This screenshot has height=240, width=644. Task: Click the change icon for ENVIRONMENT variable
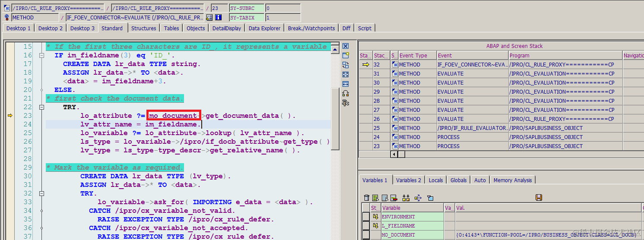point(376,217)
